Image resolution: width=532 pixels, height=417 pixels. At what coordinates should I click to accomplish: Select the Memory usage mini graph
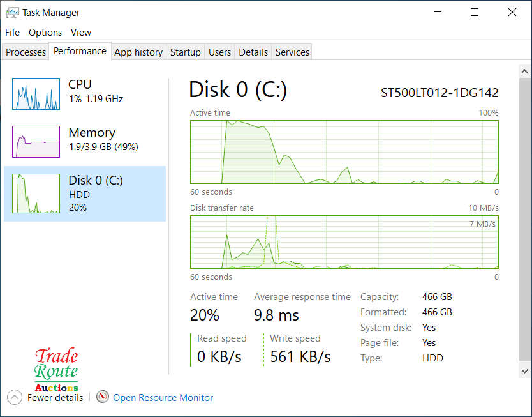[36, 142]
